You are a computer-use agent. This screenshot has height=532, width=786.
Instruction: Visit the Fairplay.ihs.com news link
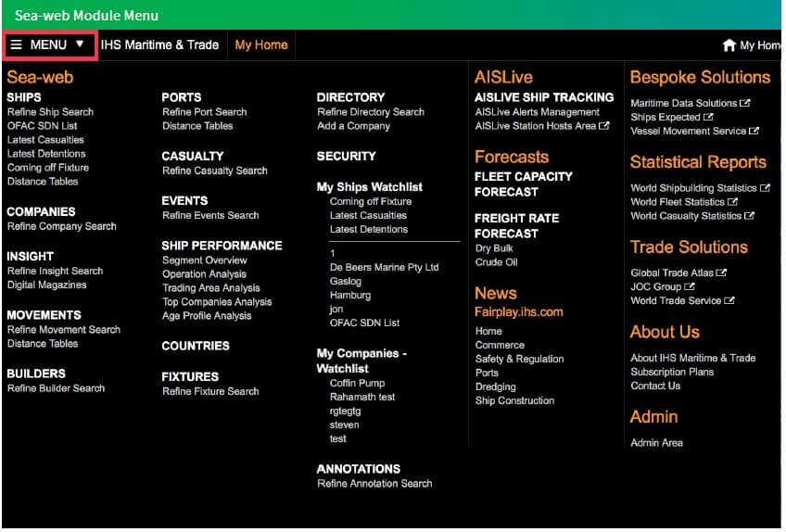(518, 311)
